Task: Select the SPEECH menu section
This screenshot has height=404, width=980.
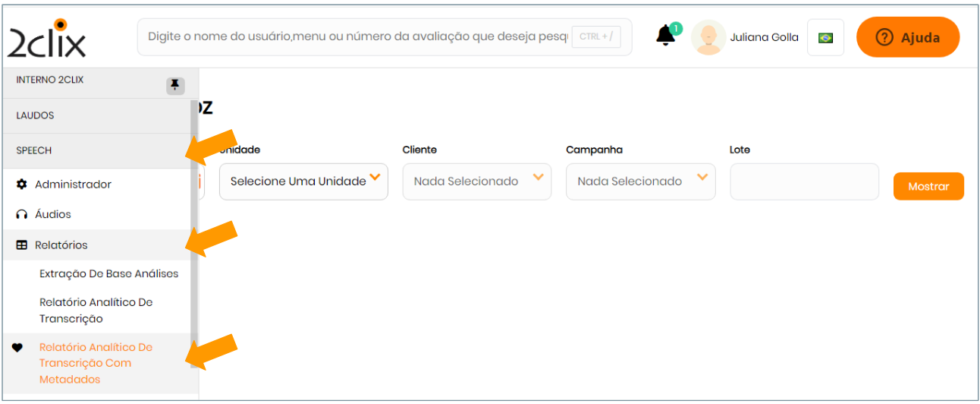Action: tap(34, 150)
